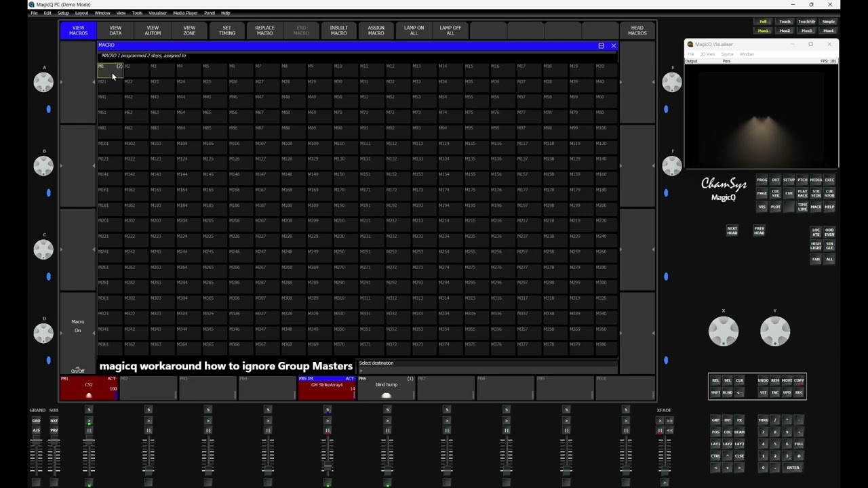The image size is (868, 488).
Task: Toggle S select button above playback PB1
Action: point(89,409)
